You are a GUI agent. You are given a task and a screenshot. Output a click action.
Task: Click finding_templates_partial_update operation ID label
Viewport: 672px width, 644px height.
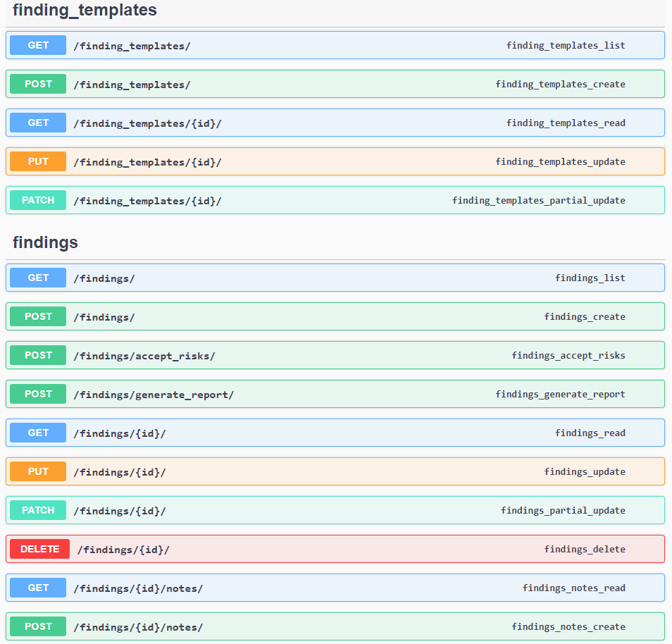point(538,201)
